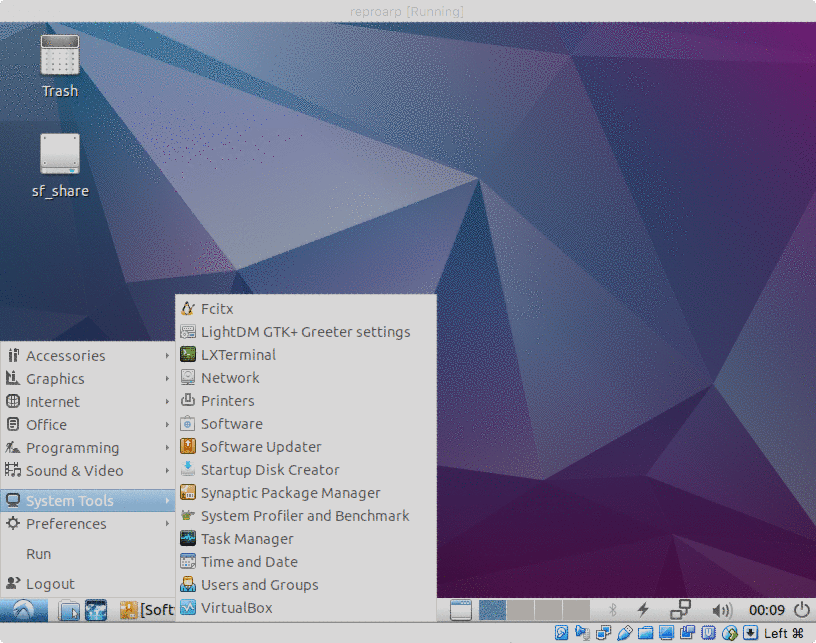Open the power manager tray icon
The height and width of the screenshot is (643, 816).
click(644, 610)
